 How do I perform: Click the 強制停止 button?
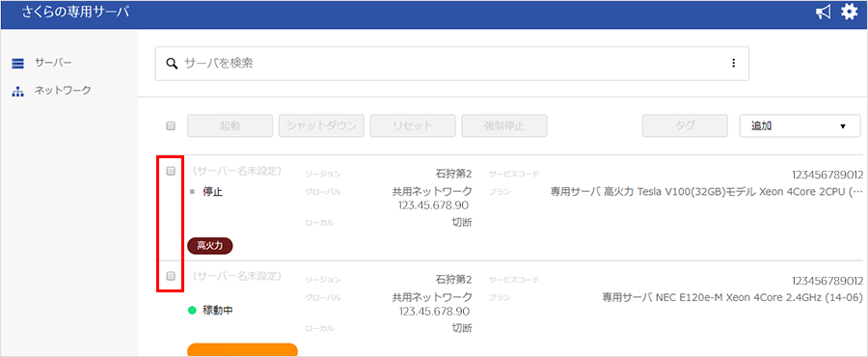pyautogui.click(x=504, y=126)
